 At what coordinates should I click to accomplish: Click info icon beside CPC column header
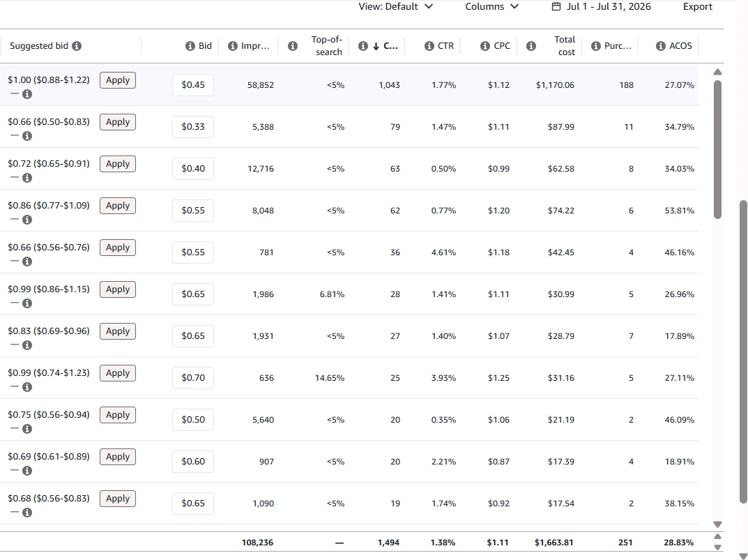click(x=485, y=46)
